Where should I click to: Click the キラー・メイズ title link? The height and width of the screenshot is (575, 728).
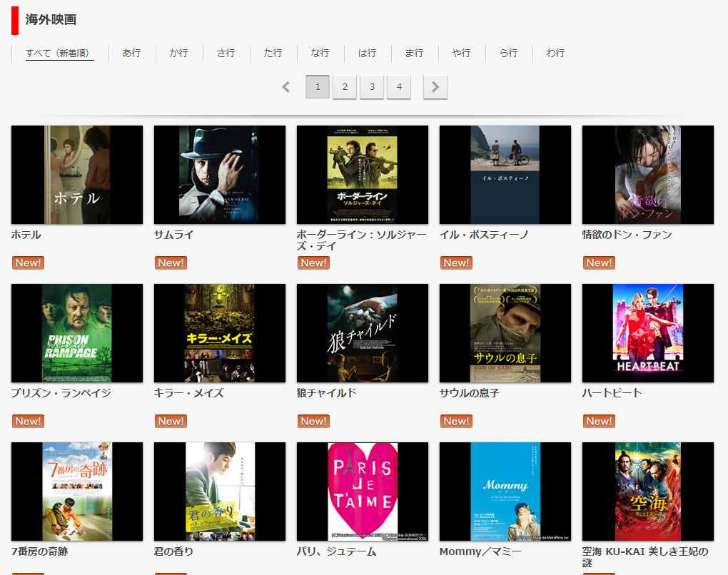[189, 393]
